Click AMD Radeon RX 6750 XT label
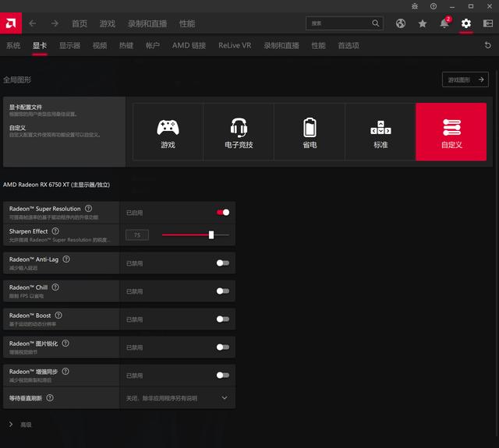 coord(56,185)
